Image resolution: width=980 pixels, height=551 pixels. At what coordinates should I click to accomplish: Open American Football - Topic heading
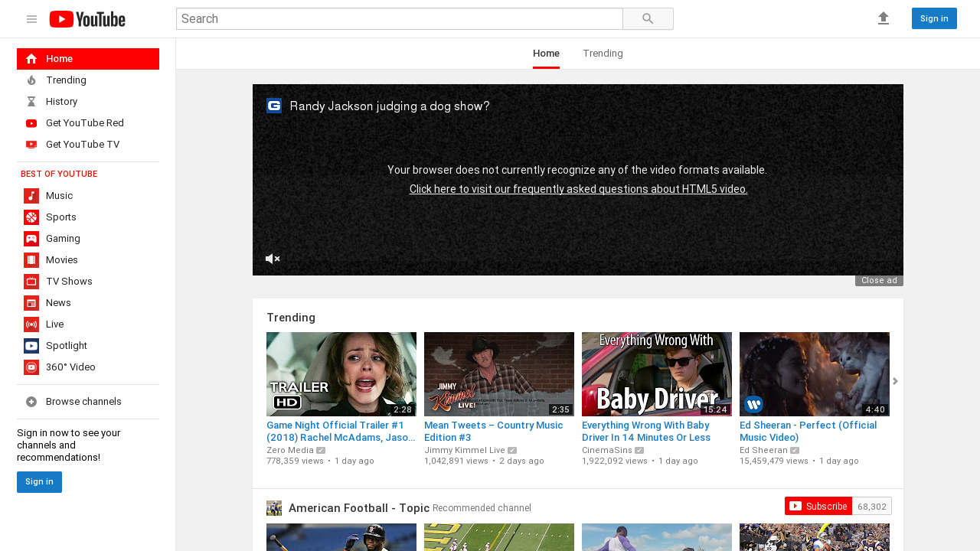click(359, 507)
